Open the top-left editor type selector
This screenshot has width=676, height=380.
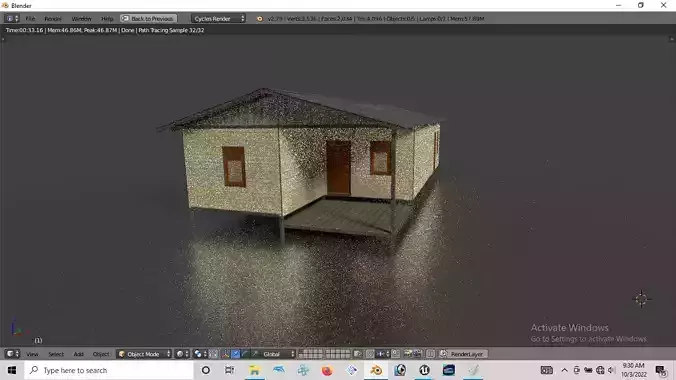(x=12, y=19)
